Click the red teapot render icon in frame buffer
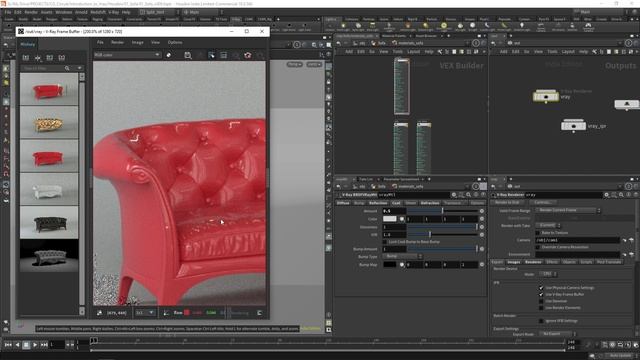 click(x=248, y=55)
